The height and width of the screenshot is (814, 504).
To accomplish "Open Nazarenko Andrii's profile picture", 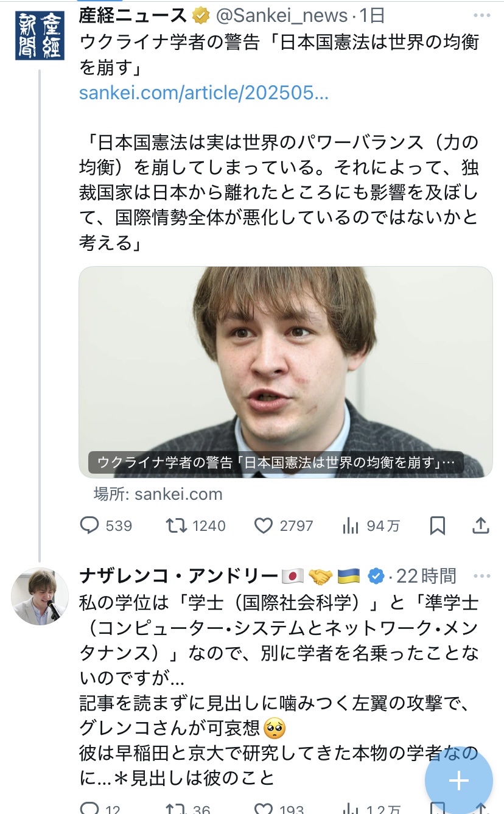I will [x=40, y=597].
